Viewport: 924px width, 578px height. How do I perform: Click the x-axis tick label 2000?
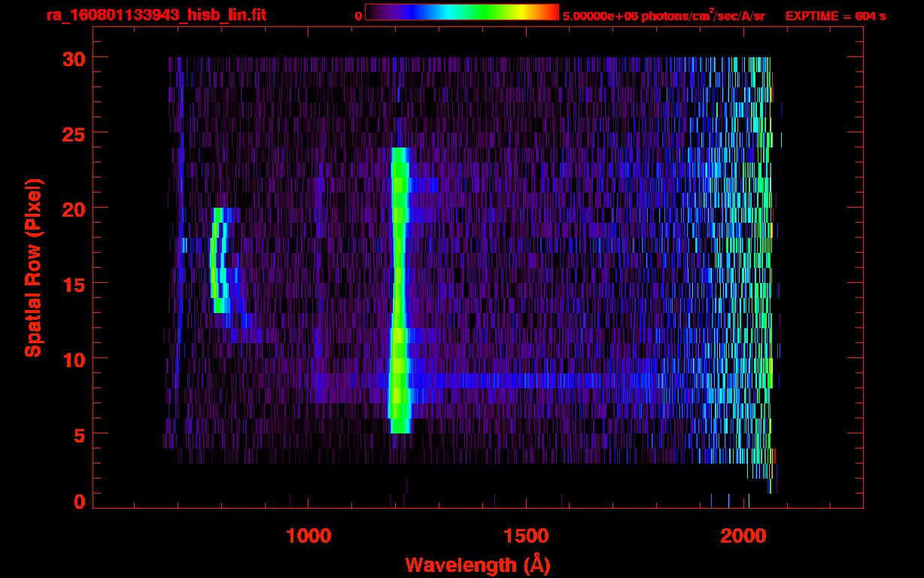[x=744, y=536]
